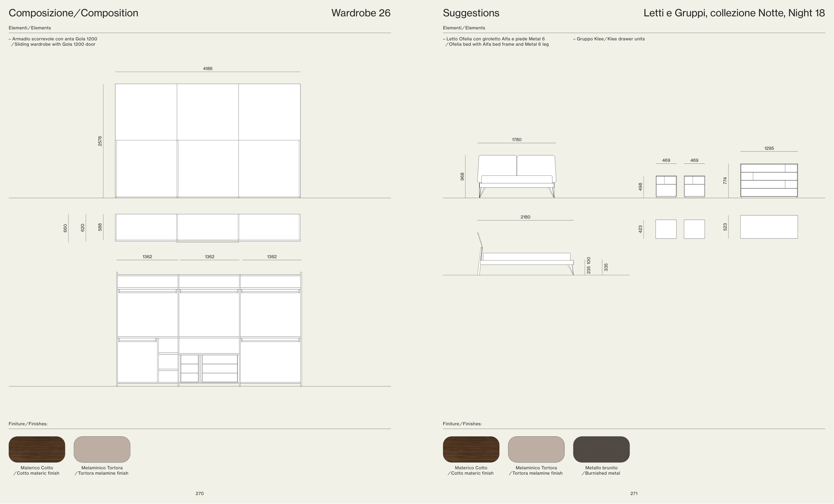The height and width of the screenshot is (504, 834).
Task: Click the Suggestions heading
Action: [471, 13]
